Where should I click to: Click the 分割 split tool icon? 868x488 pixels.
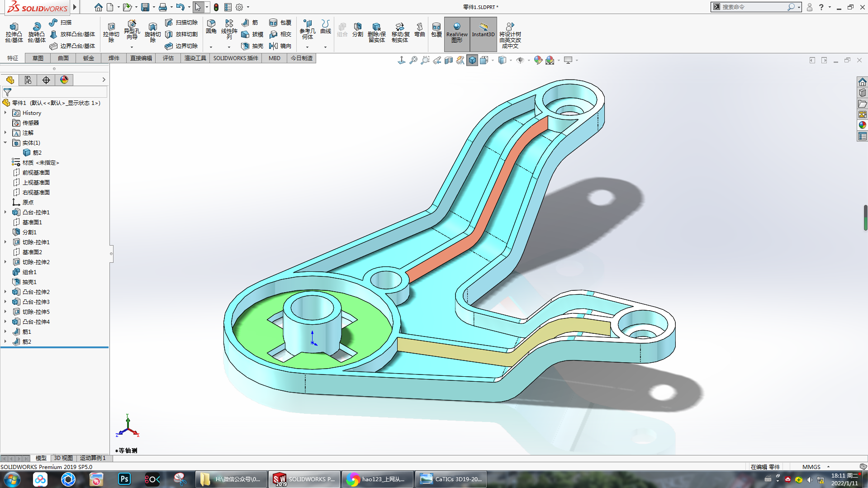point(357,30)
